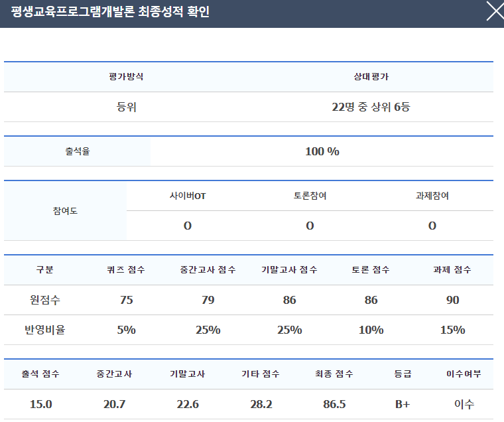Viewport: 504px width, 422px height.
Task: Click the 86 under 기말고사 점수
Action: pyautogui.click(x=289, y=300)
